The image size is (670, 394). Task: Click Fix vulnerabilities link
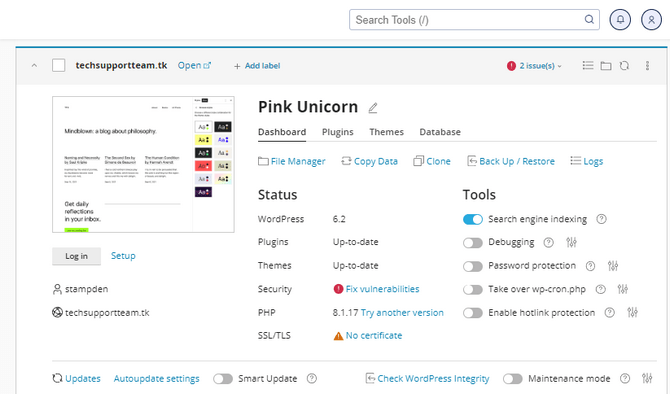tap(382, 289)
